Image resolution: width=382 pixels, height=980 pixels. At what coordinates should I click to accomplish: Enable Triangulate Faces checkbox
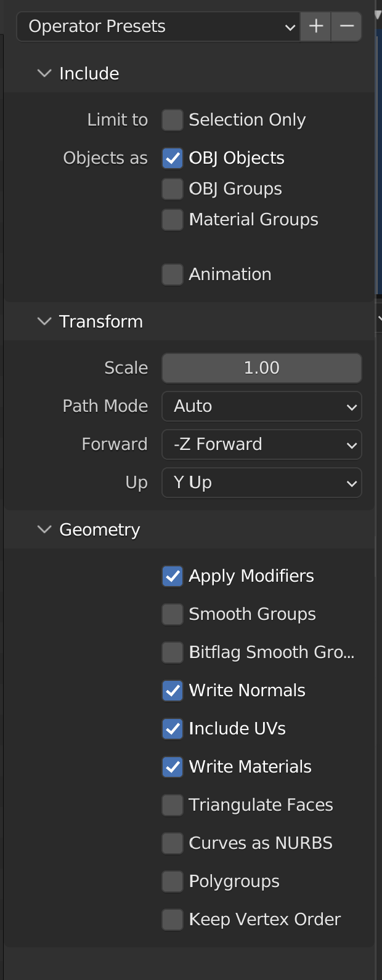(173, 805)
